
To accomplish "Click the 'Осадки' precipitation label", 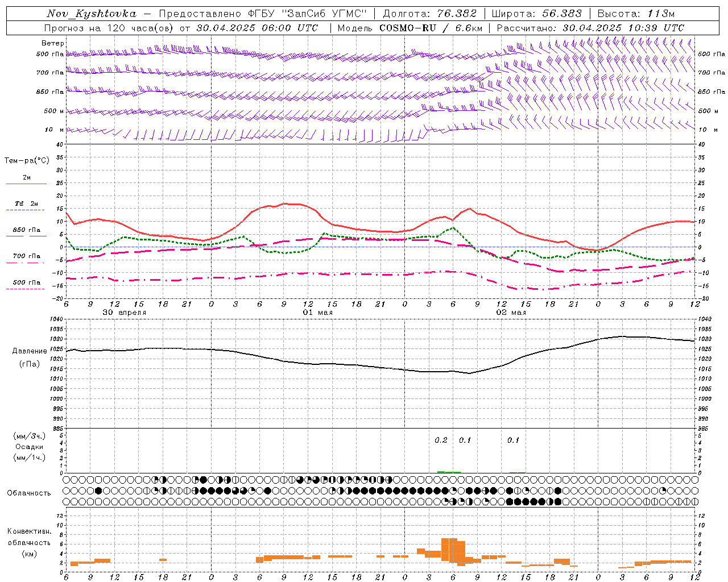I will (30, 447).
